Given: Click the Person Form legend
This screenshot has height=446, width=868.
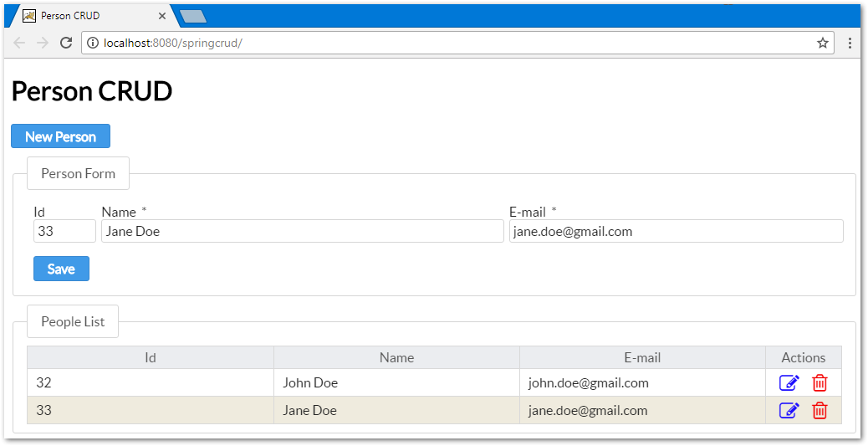Looking at the screenshot, I should point(78,173).
